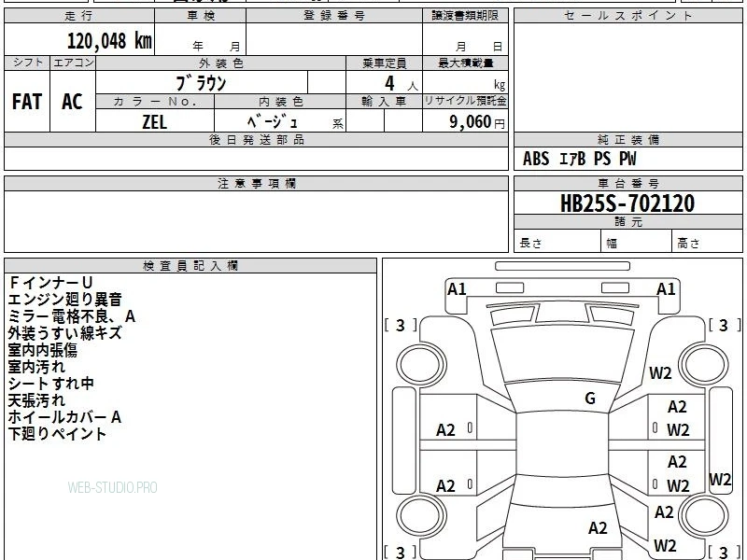Select note ミラー電格不良、A
Screen dimensions: 747x560
(x=72, y=316)
